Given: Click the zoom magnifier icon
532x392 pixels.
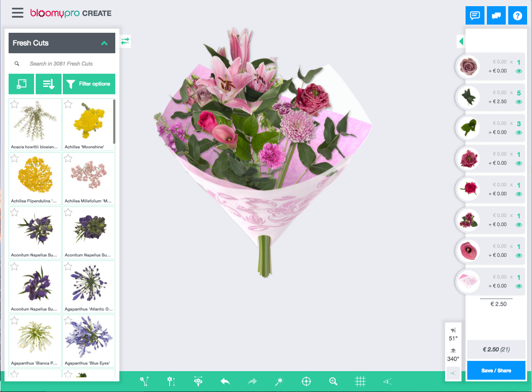Looking at the screenshot, I should 333,381.
